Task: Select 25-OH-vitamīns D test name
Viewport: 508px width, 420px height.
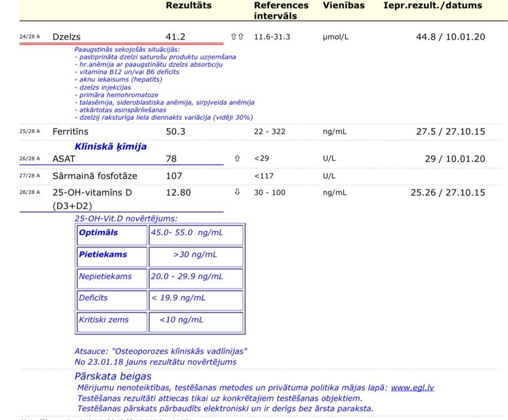Action: (92, 199)
